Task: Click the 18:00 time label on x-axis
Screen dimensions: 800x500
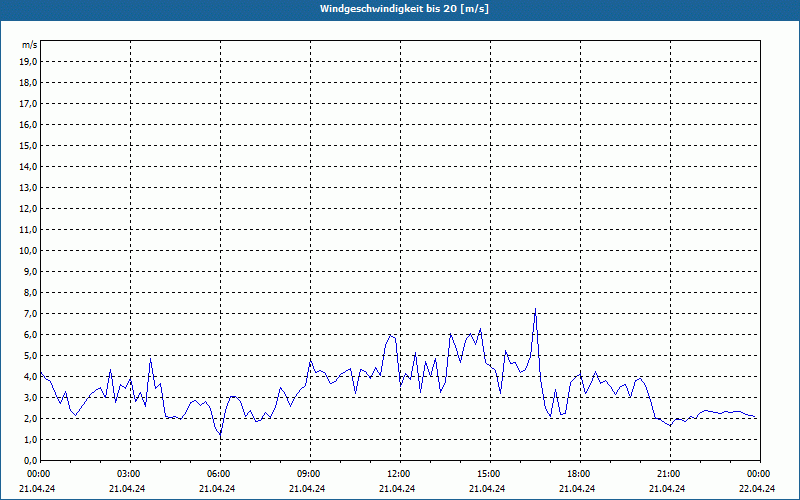Action: (580, 474)
